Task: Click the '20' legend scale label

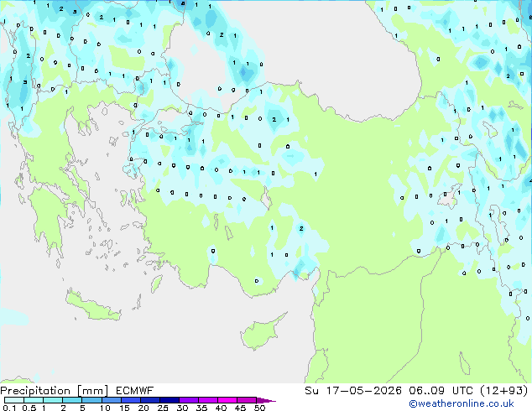Action: (143, 408)
